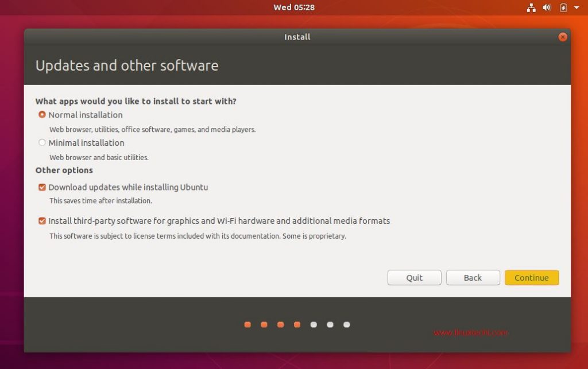Click This saves time after installation text
588x369 pixels.
point(100,201)
